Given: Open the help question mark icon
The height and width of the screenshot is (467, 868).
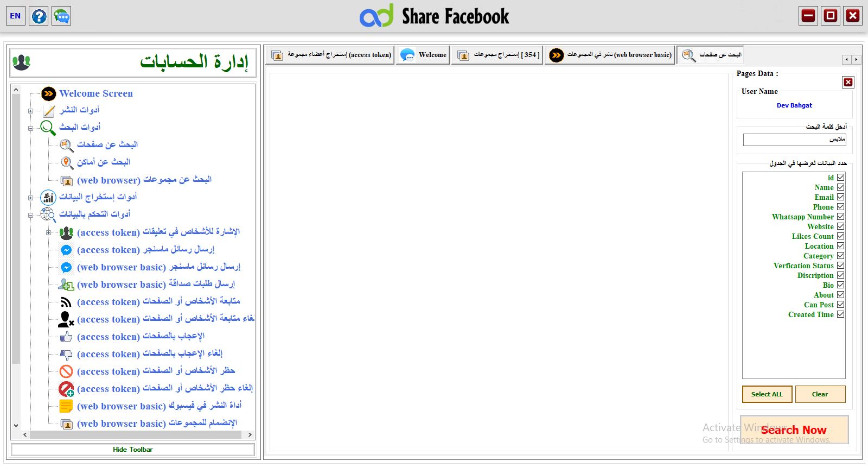Looking at the screenshot, I should click(39, 16).
